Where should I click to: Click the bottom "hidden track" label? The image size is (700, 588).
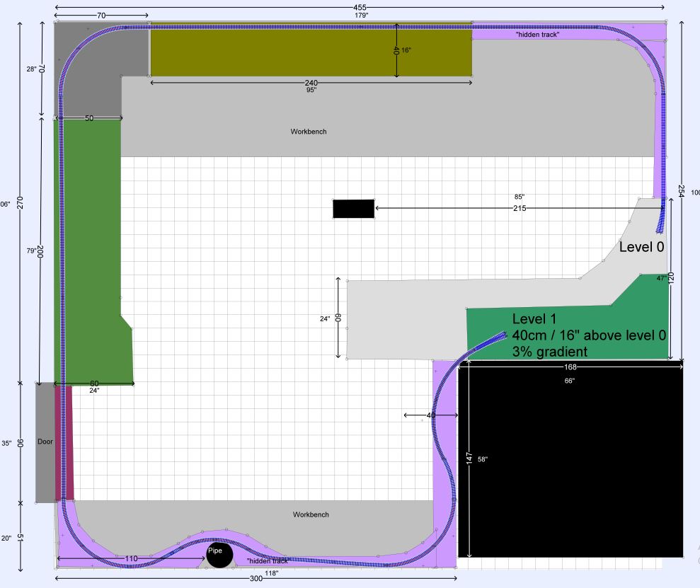tap(267, 561)
